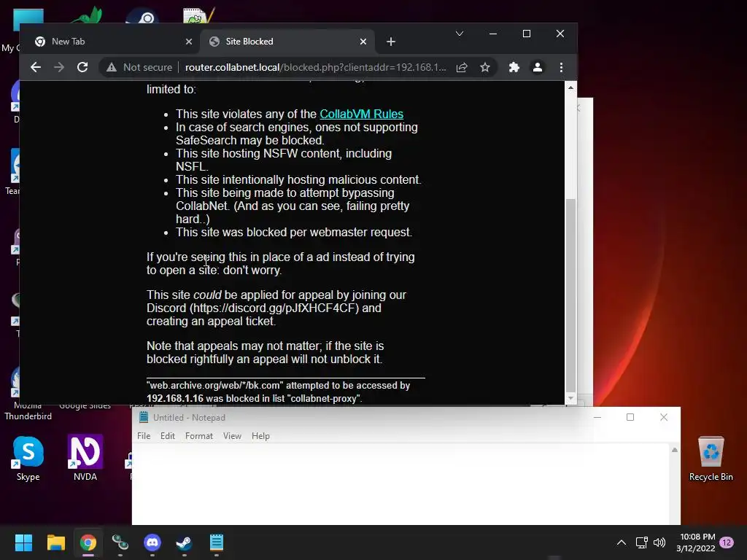The image size is (747, 560).
Task: Click the Discord invite URL text
Action: 274,308
